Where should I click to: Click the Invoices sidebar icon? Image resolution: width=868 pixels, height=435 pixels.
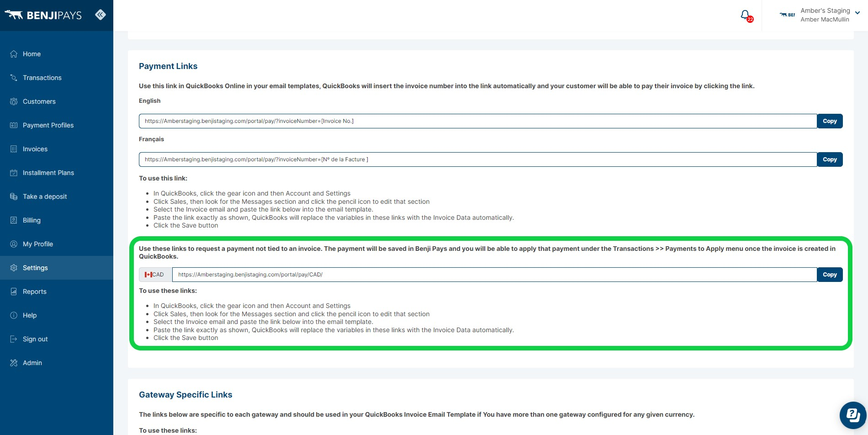pyautogui.click(x=14, y=149)
